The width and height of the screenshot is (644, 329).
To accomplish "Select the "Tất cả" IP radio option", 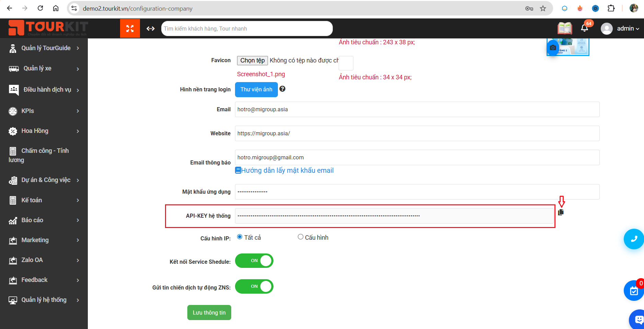I will (x=240, y=237).
